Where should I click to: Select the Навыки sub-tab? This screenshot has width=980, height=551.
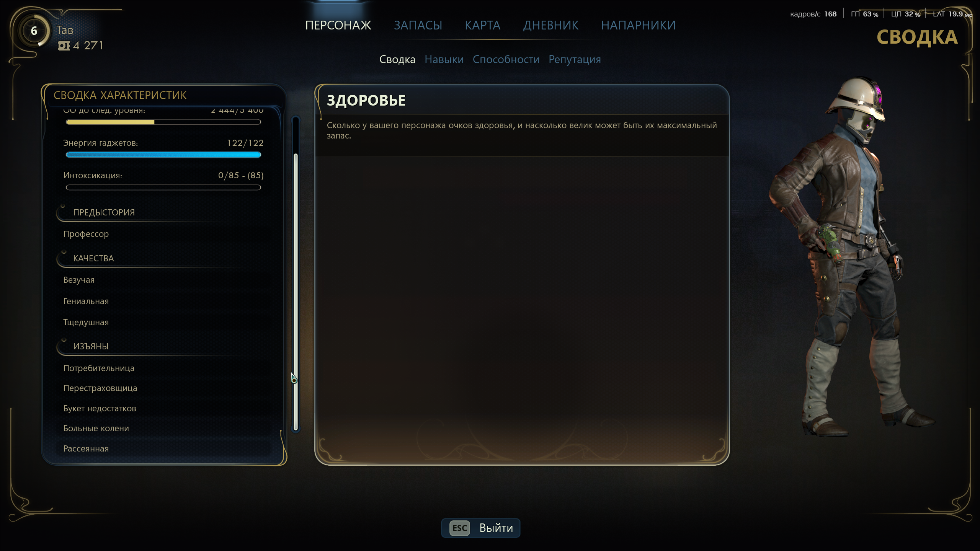444,59
